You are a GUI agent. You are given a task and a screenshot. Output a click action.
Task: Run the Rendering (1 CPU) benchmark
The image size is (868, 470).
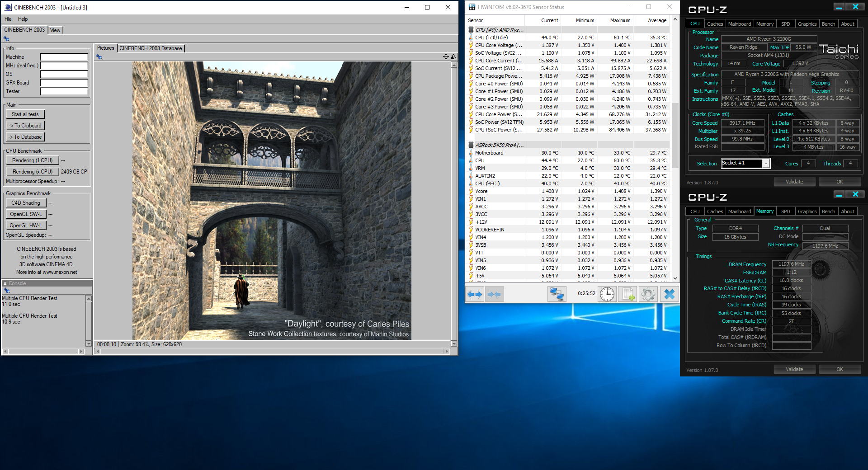tap(33, 160)
